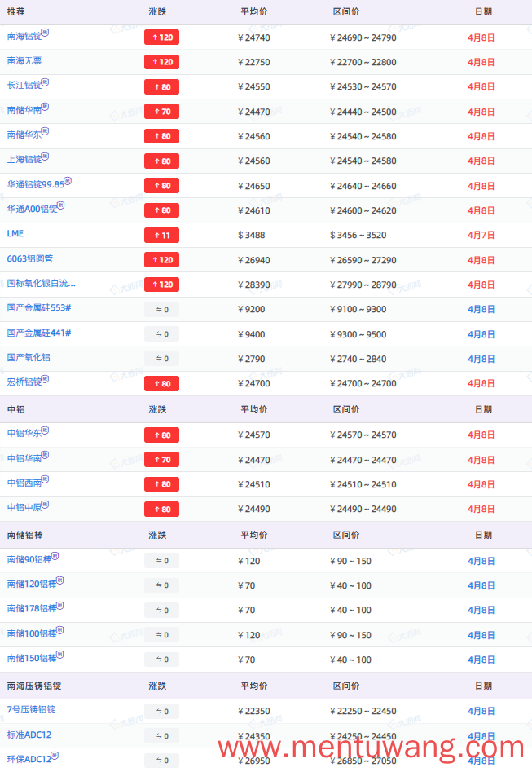Open the 南储178铝棒 link
The width and height of the screenshot is (532, 772).
[x=32, y=609]
